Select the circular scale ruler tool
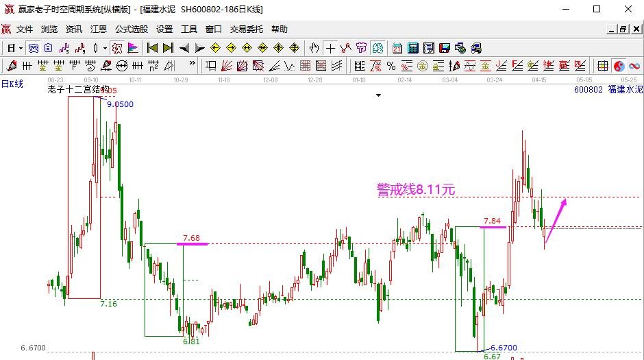This screenshot has width=644, height=360. [x=122, y=66]
